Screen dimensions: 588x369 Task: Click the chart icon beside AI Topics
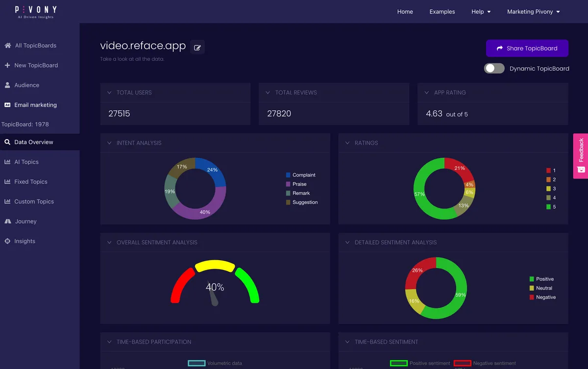[x=7, y=162]
